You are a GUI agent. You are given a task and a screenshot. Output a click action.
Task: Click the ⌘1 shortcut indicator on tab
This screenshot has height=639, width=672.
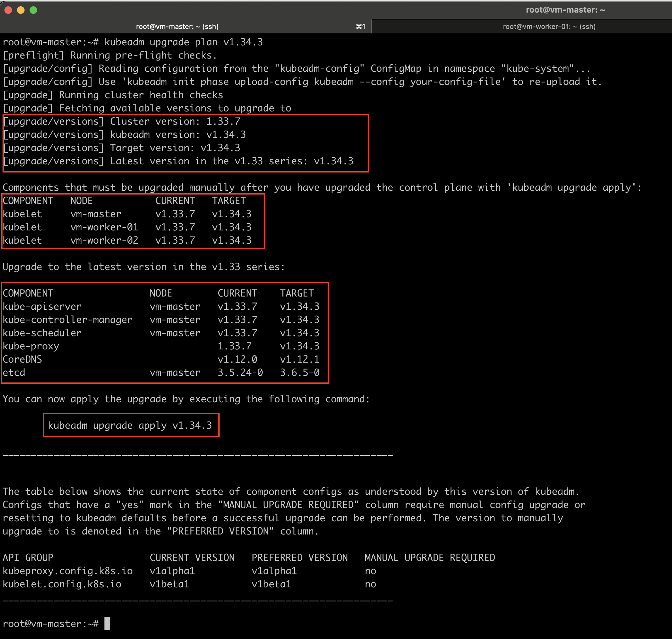tap(361, 26)
